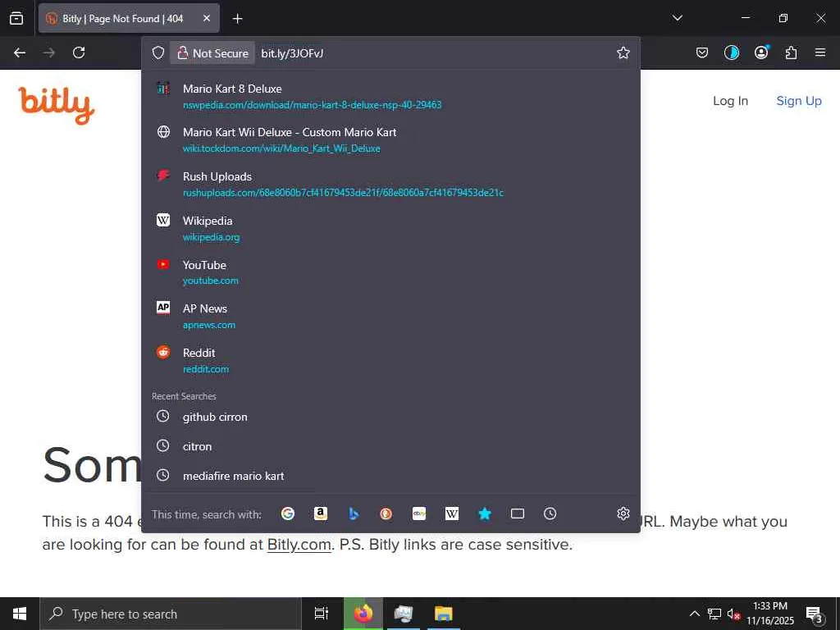Screen dimensions: 840x630
Task: Expand the list all tabs chevron
Action: pyautogui.click(x=677, y=18)
